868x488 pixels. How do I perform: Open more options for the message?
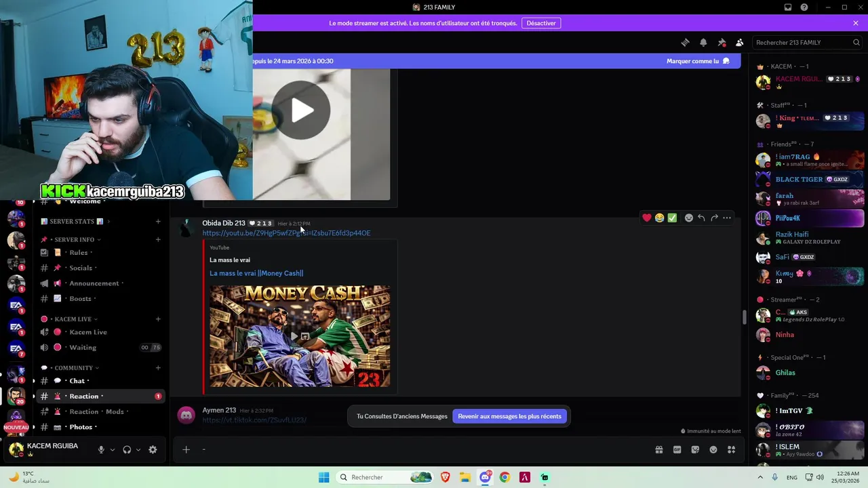click(x=727, y=218)
